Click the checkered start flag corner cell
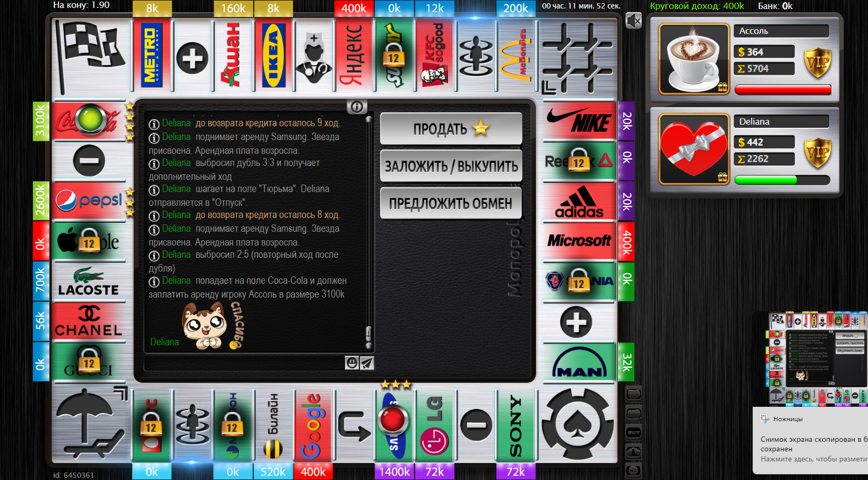868x480 pixels. (91, 56)
